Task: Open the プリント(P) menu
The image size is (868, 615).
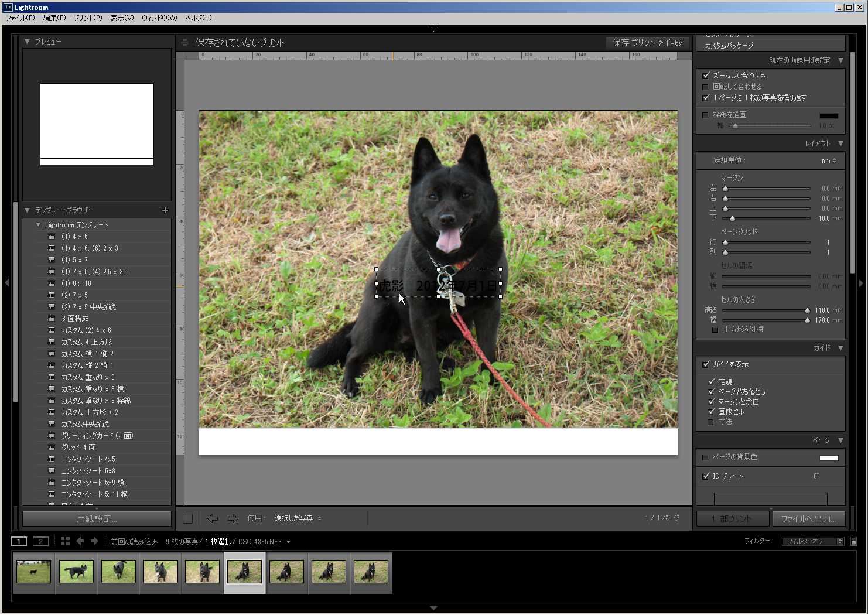Action: 88,18
